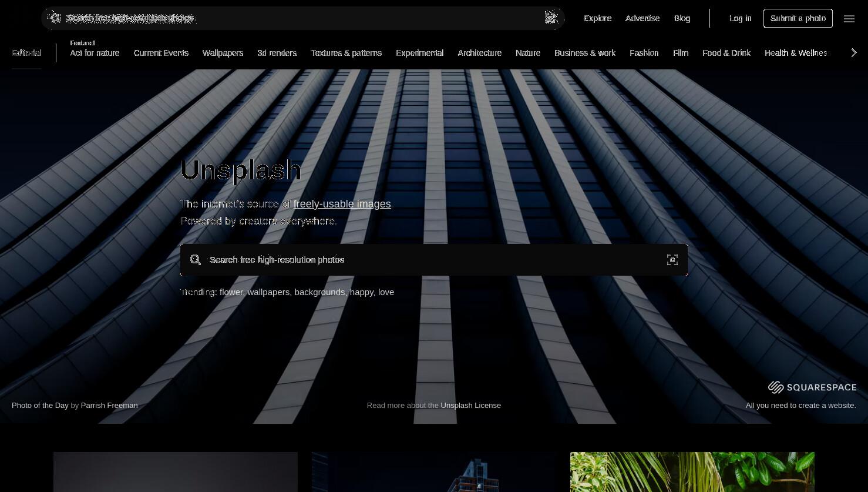The height and width of the screenshot is (492, 868).
Task: Select Architecture topic
Action: pos(479,53)
